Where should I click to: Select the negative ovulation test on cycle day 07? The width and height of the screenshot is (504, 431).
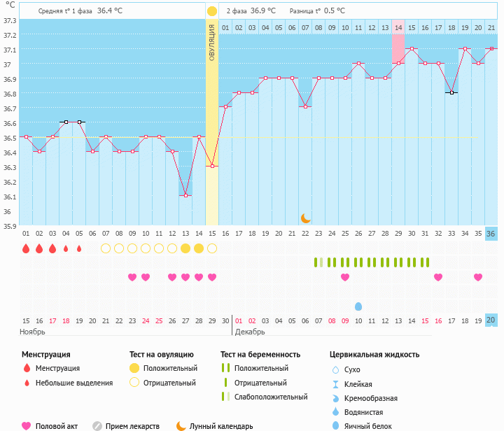coord(106,248)
